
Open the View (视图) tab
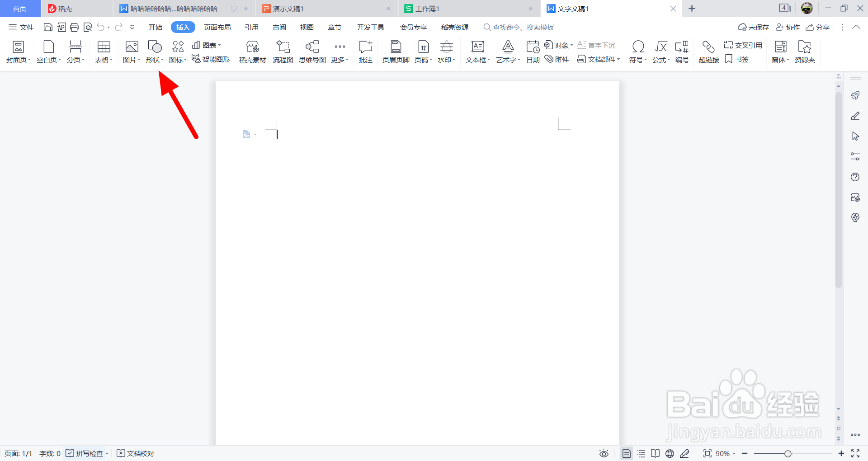click(x=307, y=28)
